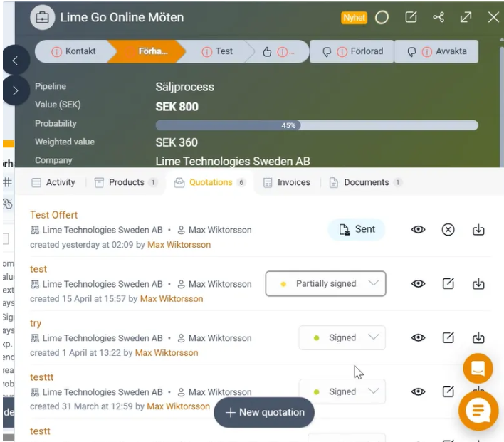Open the Products tab
The width and height of the screenshot is (504, 442).
coord(125,182)
